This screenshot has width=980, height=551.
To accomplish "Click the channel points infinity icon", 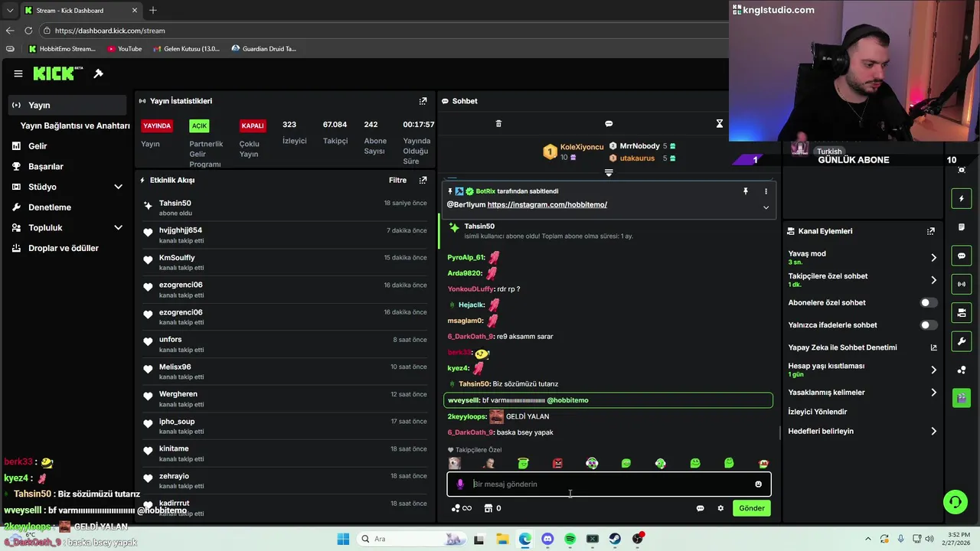I will [x=461, y=508].
